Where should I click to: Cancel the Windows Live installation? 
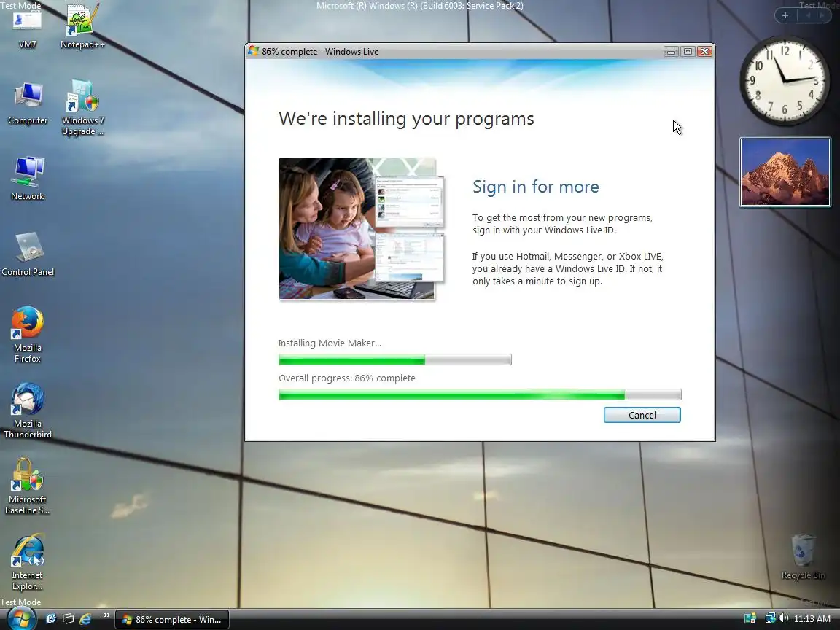(x=642, y=415)
